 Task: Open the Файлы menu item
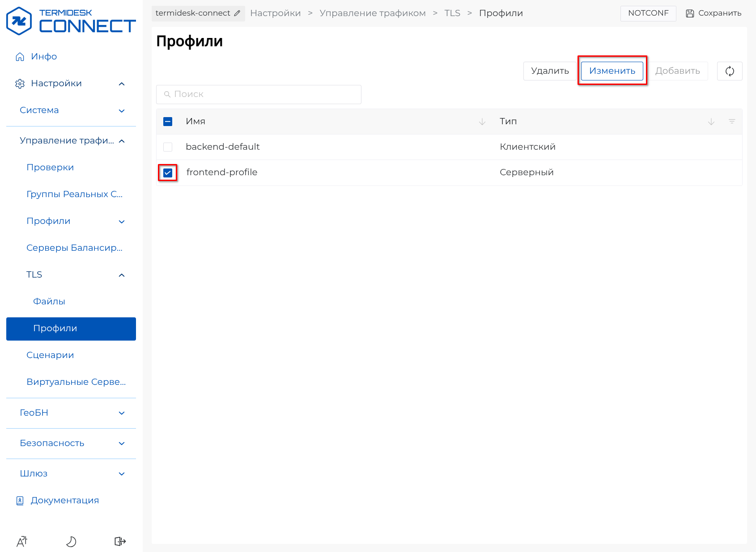pos(49,302)
